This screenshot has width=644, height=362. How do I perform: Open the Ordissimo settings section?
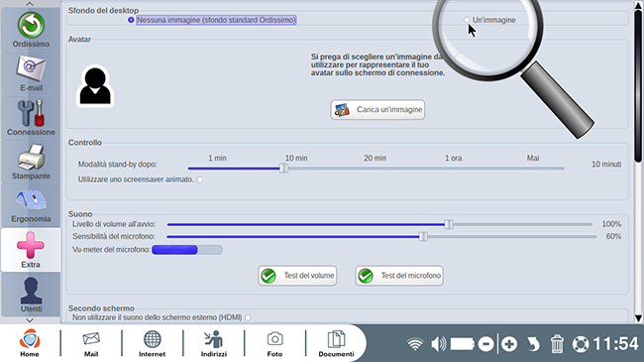pyautogui.click(x=31, y=30)
